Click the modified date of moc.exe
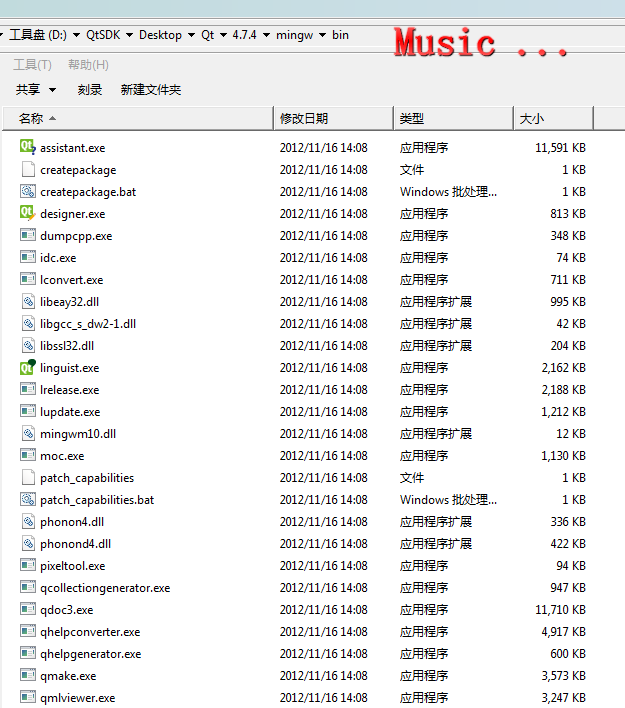This screenshot has height=708, width=625. pos(324,456)
